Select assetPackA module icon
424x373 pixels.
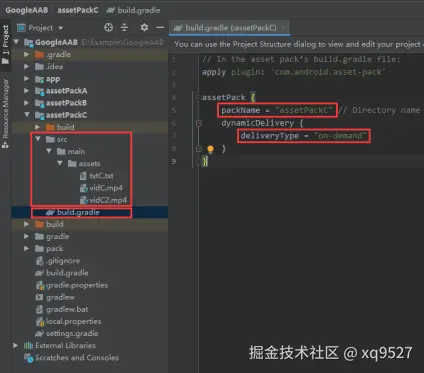click(x=40, y=91)
